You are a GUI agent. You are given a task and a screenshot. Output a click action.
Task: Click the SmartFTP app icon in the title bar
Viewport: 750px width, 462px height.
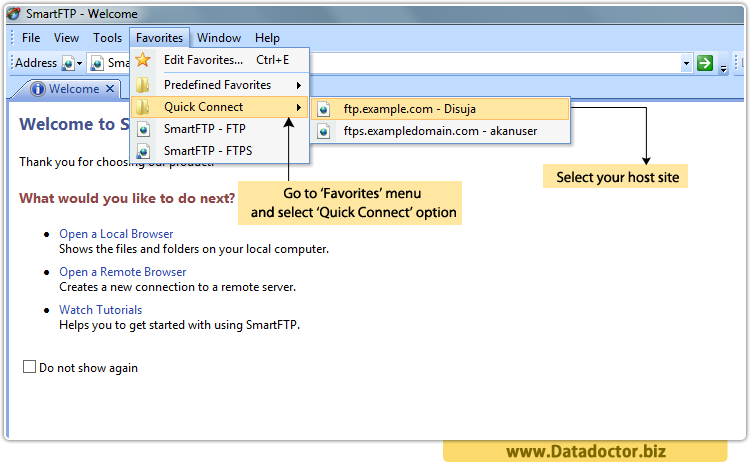[x=13, y=14]
